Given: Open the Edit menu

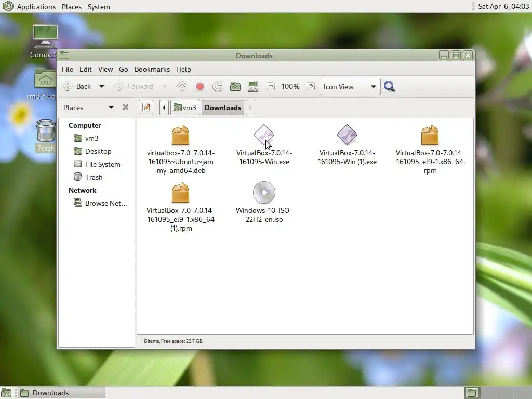Looking at the screenshot, I should pyautogui.click(x=86, y=69).
